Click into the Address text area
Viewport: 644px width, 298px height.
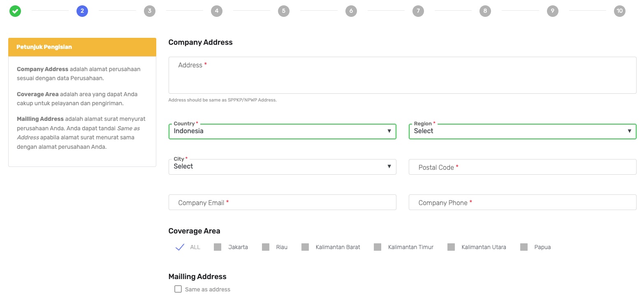point(402,75)
